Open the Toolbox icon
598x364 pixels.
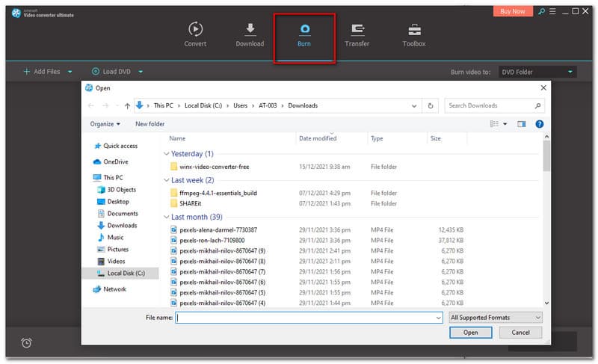[413, 30]
